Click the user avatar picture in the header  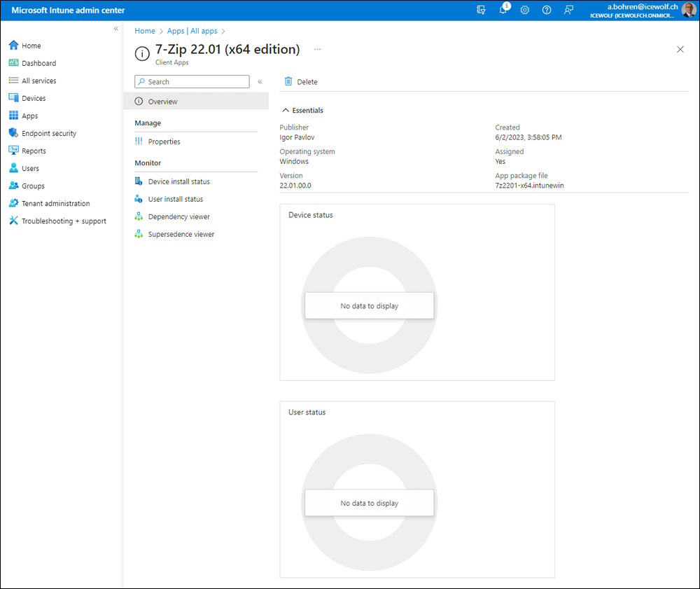click(689, 11)
